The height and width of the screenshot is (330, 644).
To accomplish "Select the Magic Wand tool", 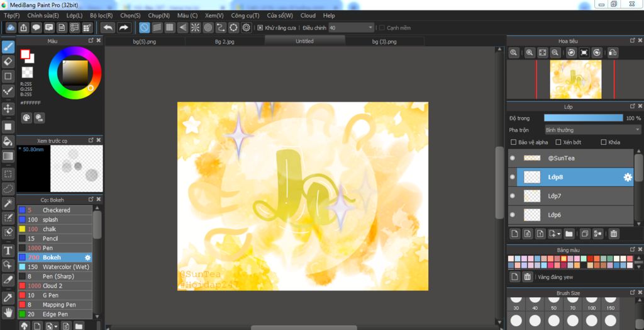I will click(x=8, y=203).
